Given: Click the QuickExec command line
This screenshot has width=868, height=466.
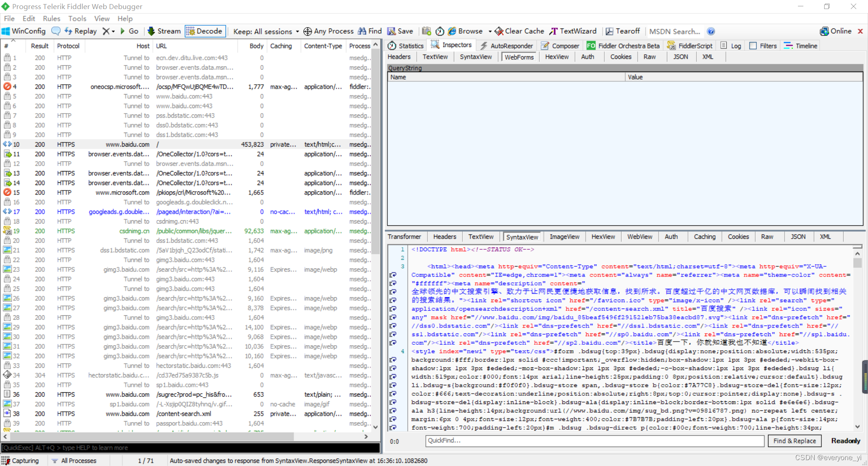Looking at the screenshot, I should pyautogui.click(x=190, y=448).
